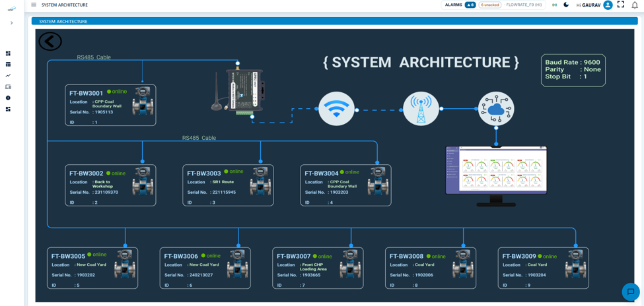
Task: Click the flowmeter image on FT-BW3009 card
Action: tap(575, 264)
